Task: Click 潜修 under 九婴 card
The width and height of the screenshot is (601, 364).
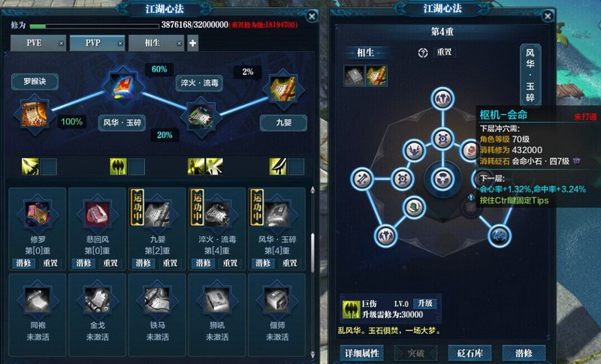Action: (x=143, y=263)
